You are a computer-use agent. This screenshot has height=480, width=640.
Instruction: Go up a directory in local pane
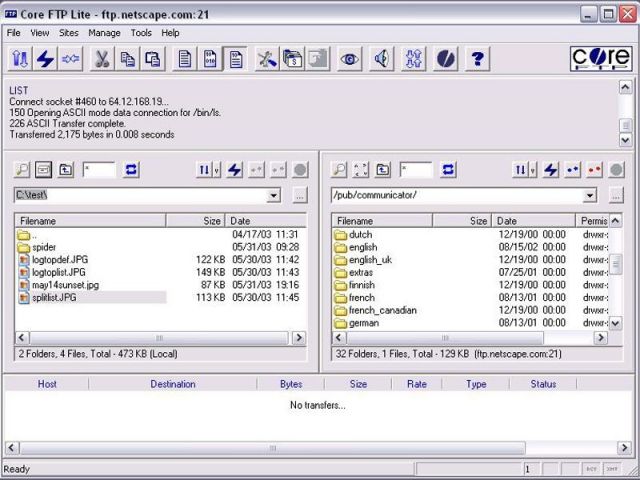(x=66, y=169)
